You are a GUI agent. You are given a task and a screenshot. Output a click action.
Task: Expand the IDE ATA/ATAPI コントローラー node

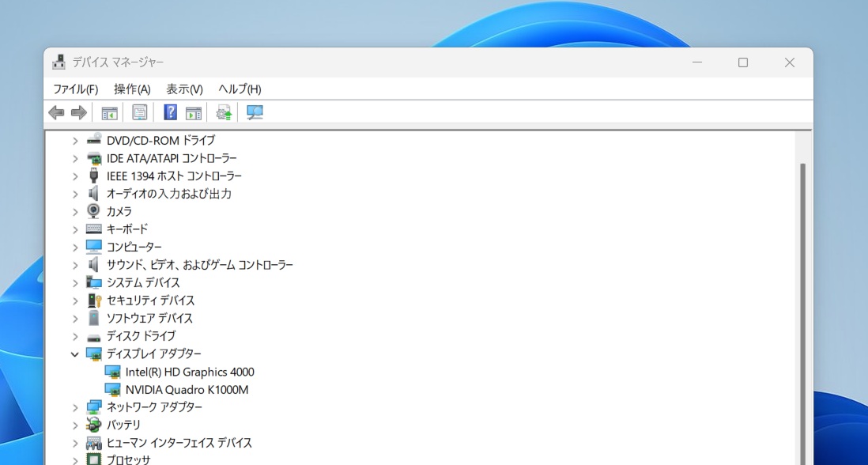pyautogui.click(x=75, y=158)
